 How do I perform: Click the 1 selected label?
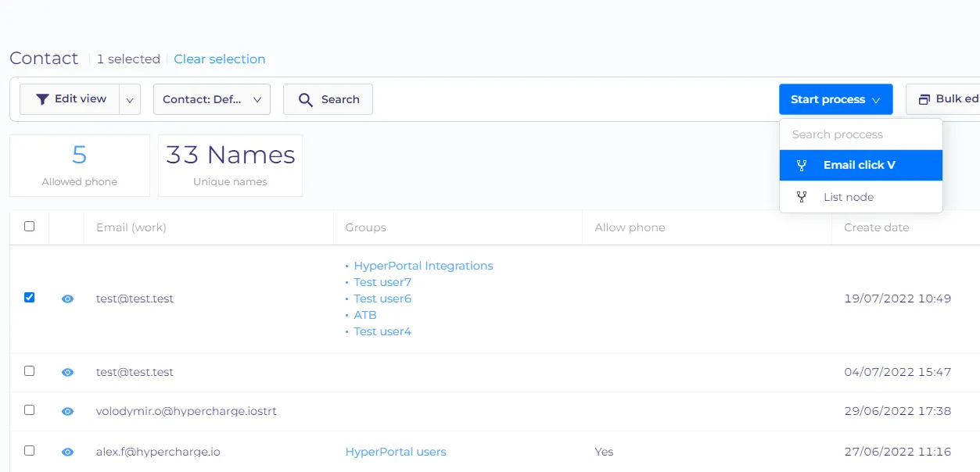[x=128, y=59]
